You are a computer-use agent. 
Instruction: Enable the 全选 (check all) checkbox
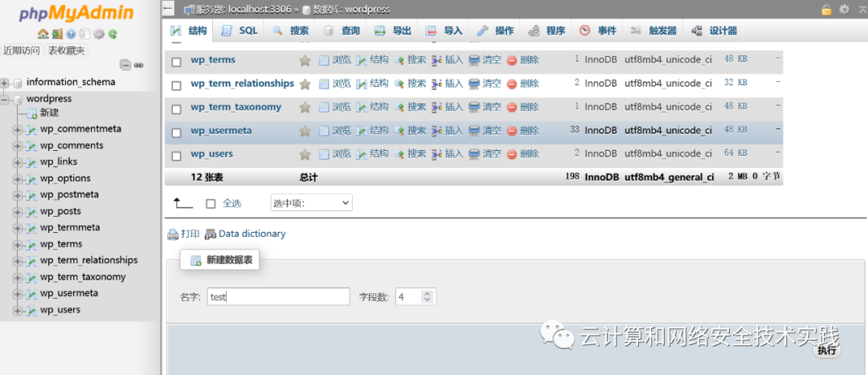(x=211, y=203)
